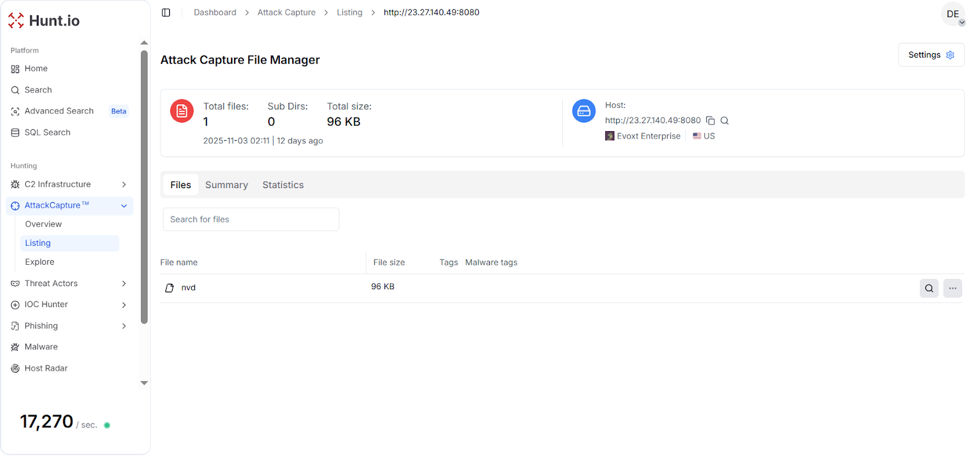Open Host Radar in the sidebar
The image size is (980, 456).
46,368
